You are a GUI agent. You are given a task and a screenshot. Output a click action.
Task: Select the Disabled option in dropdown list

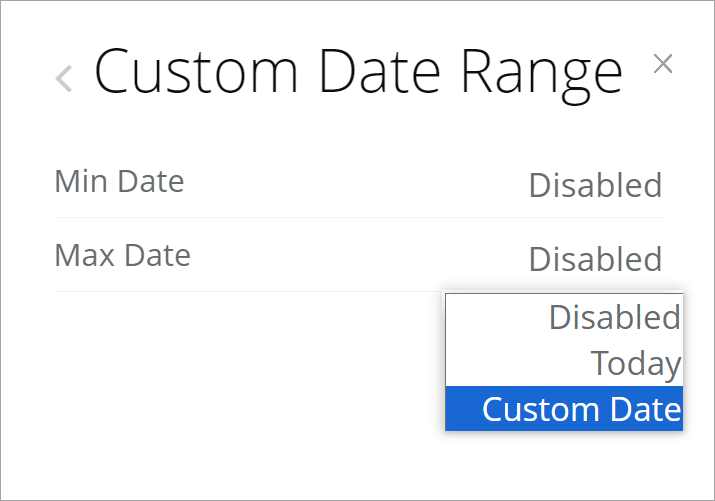coord(614,317)
